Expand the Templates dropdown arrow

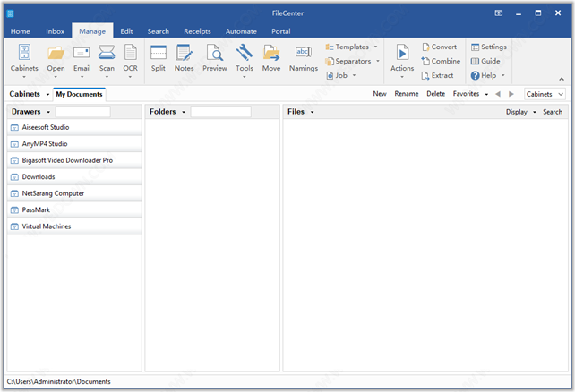(375, 47)
